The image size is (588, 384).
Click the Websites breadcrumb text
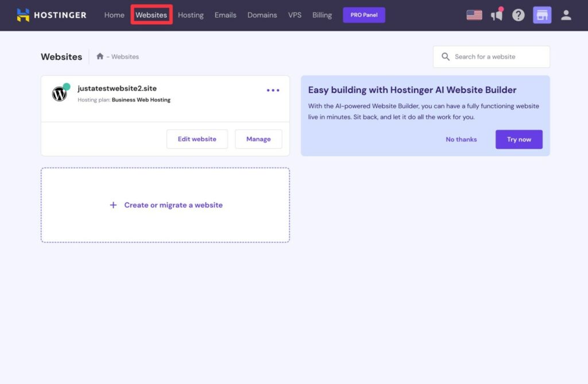point(125,57)
